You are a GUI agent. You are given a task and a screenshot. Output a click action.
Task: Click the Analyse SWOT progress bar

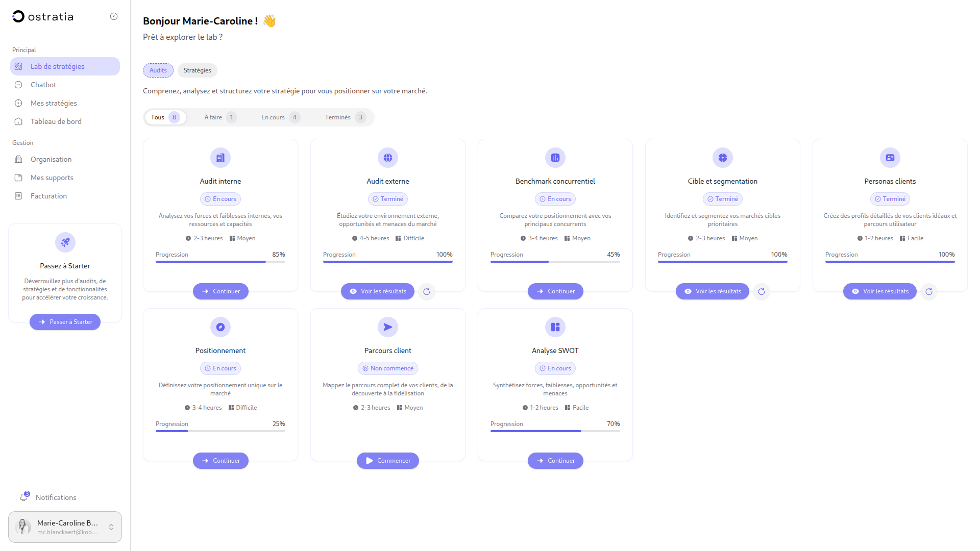coord(555,431)
